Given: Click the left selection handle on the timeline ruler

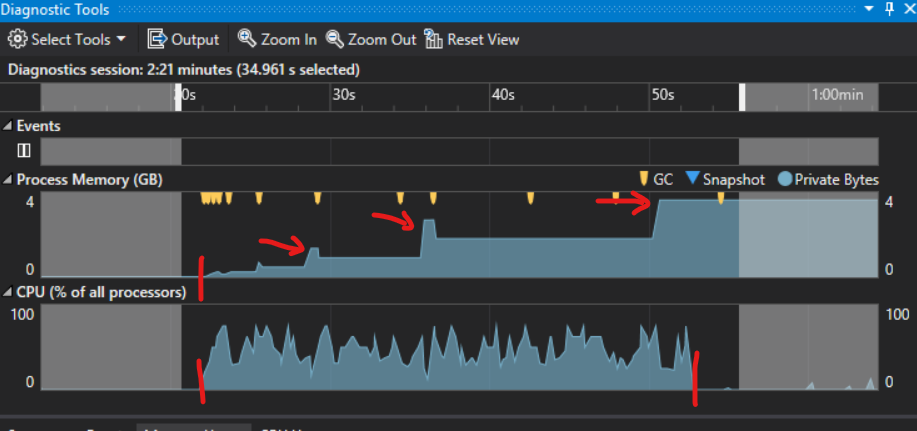Looking at the screenshot, I should (178, 97).
